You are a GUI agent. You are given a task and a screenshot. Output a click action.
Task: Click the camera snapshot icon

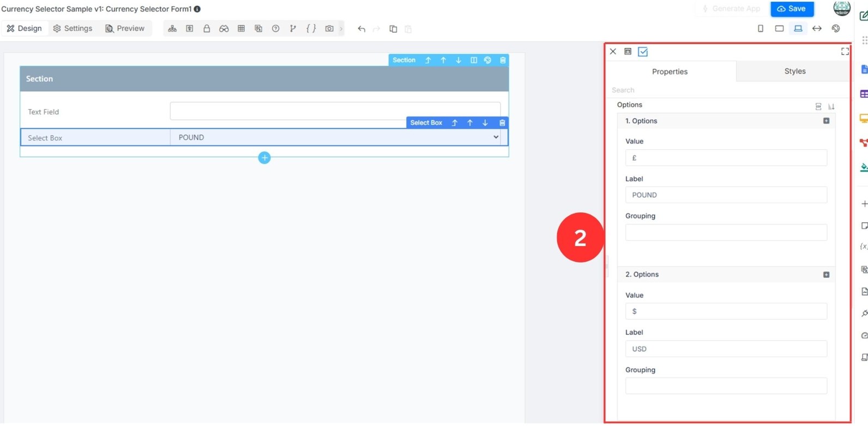(x=329, y=29)
